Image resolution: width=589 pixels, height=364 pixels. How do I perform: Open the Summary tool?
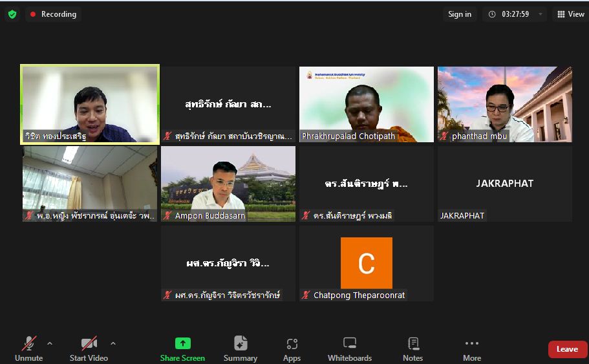tap(241, 348)
